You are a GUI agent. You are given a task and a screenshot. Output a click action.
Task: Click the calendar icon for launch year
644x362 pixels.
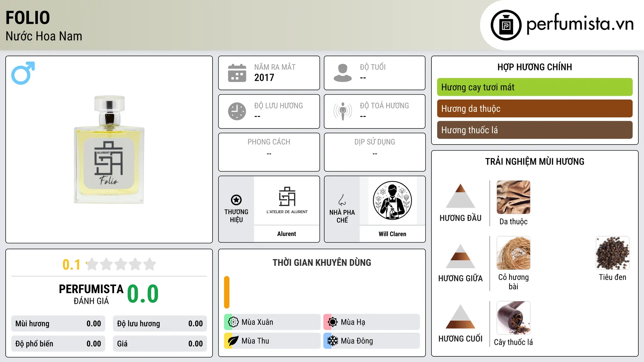[x=237, y=73]
